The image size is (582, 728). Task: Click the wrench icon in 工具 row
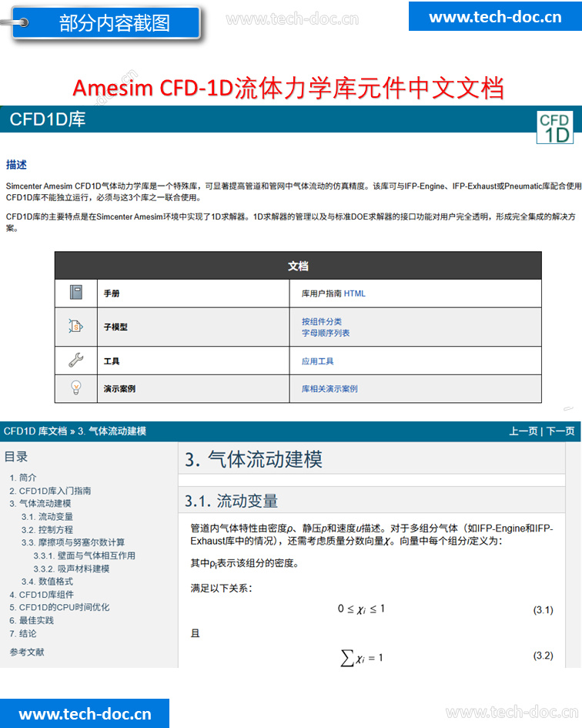[x=75, y=361]
